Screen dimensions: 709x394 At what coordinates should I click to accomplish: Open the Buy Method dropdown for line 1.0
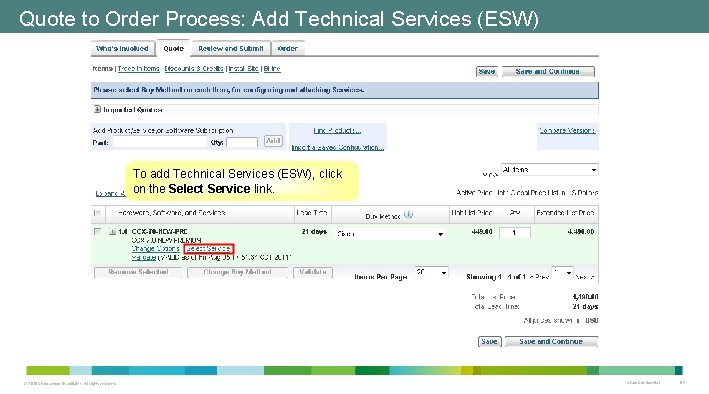(x=390, y=234)
